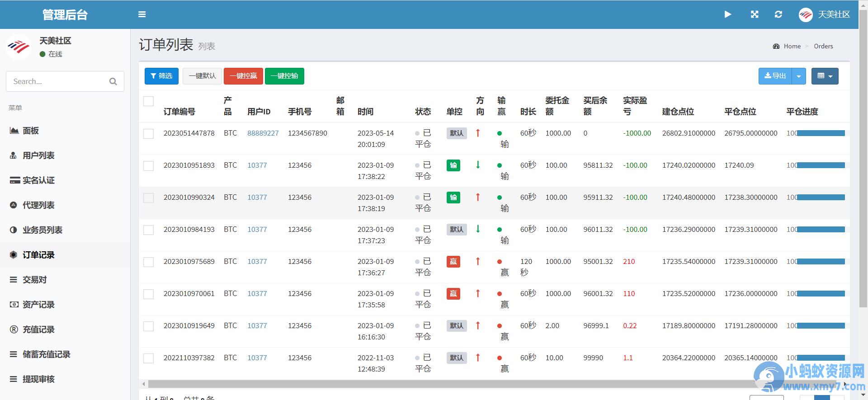The width and height of the screenshot is (868, 400).
Task: Click the 输 badge for order 2023010990324
Action: [453, 198]
